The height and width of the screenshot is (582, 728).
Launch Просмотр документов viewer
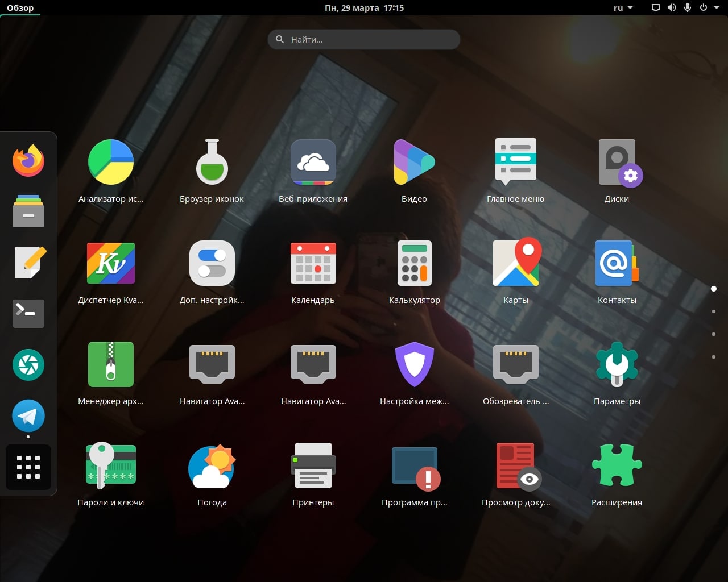516,474
